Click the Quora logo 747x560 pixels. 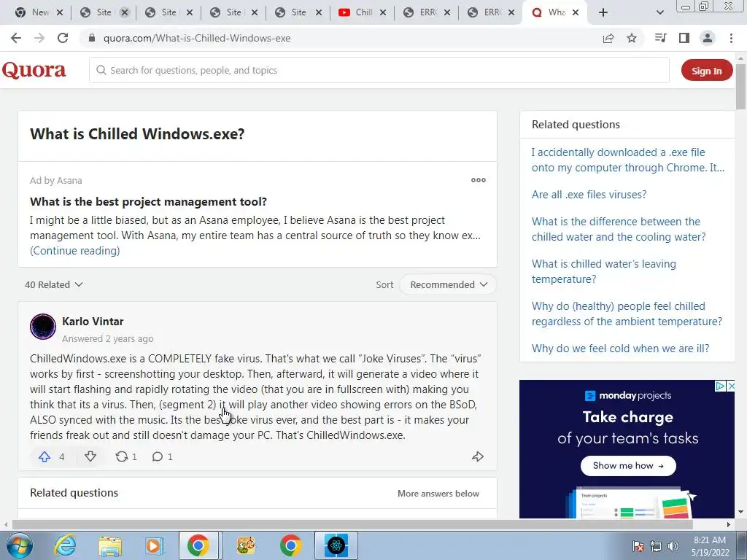point(34,71)
